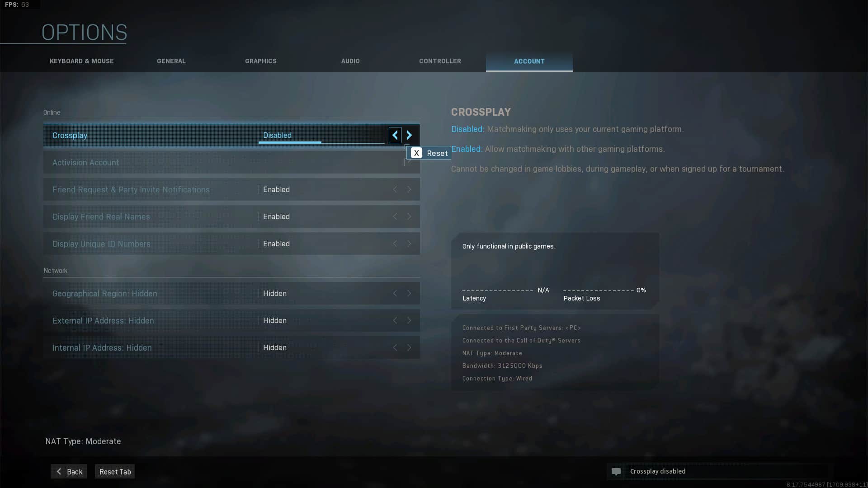The width and height of the screenshot is (868, 488).
Task: Click the left arrow icon on Crossplay
Action: coord(395,135)
